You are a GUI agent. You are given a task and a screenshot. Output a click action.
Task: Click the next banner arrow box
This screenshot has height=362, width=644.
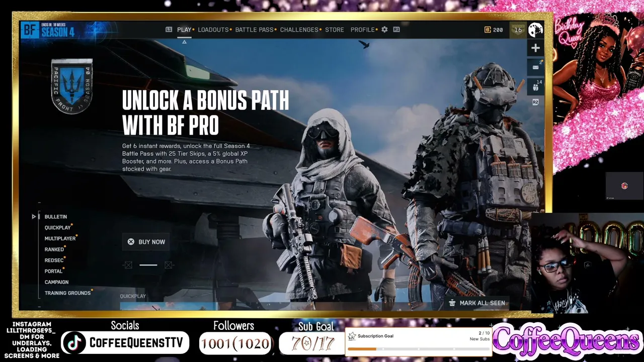coord(169,265)
